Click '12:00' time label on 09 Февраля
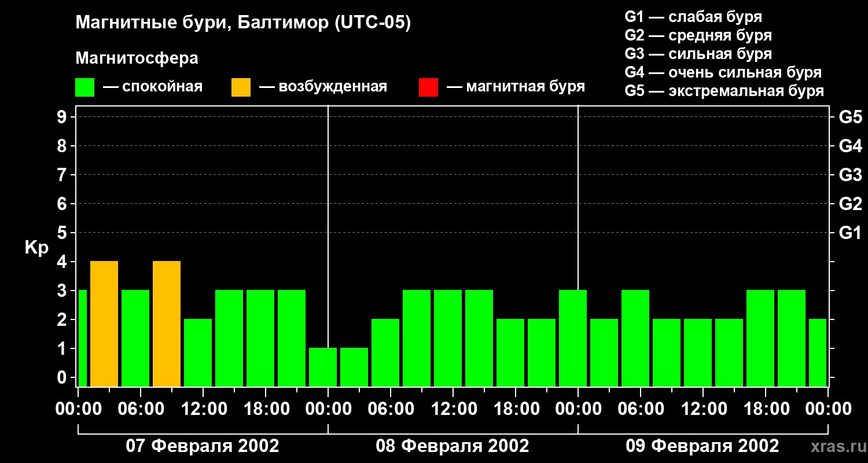868x463 pixels. [x=703, y=409]
